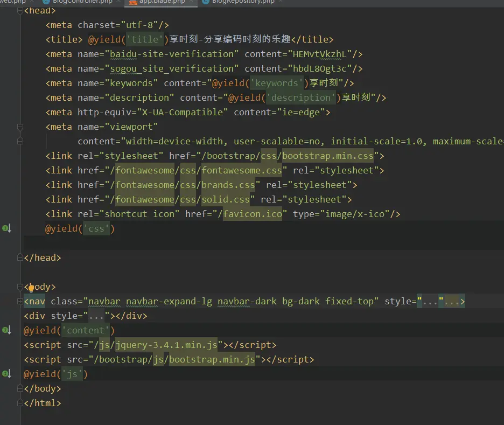This screenshot has width=504, height=425.
Task: Switch to the BlogRepository.php tab
Action: click(243, 2)
